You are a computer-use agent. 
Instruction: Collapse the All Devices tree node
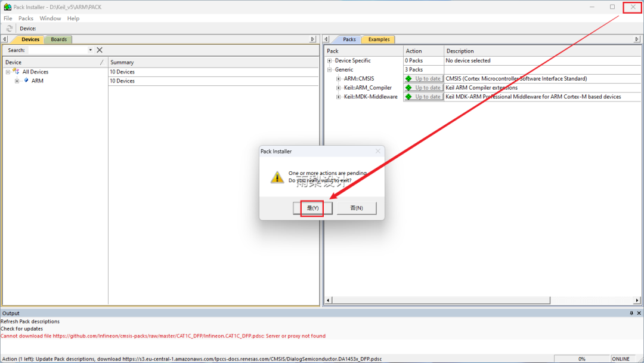pos(8,71)
